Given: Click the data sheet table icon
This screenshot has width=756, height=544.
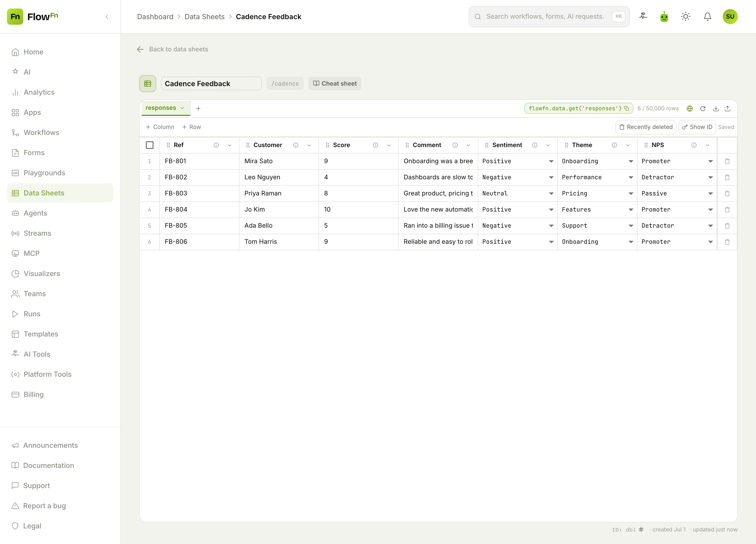Looking at the screenshot, I should 148,84.
